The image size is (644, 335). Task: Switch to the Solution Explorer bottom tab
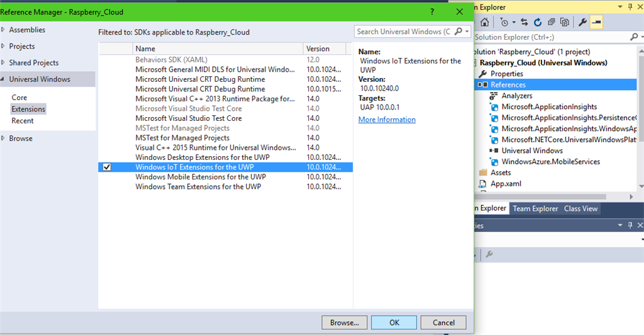[492, 208]
